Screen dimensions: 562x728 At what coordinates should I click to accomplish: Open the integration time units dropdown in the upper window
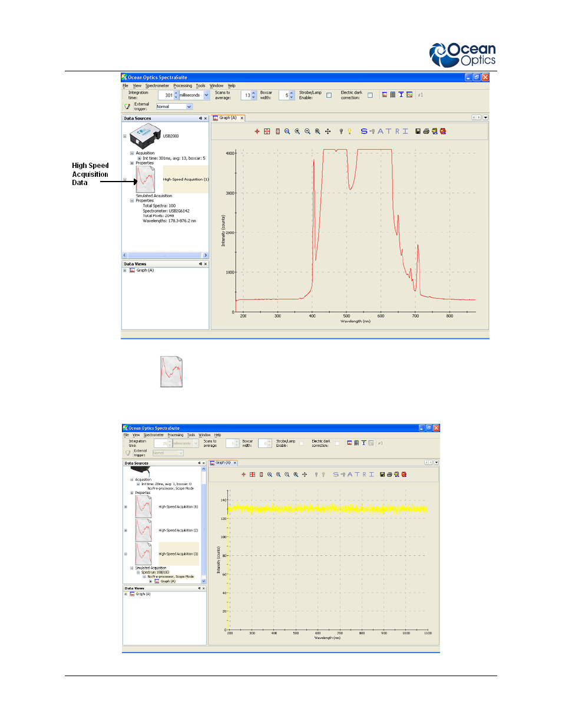[x=206, y=95]
